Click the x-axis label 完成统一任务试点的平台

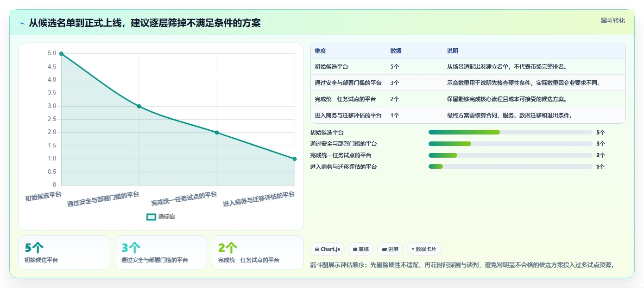184,198
